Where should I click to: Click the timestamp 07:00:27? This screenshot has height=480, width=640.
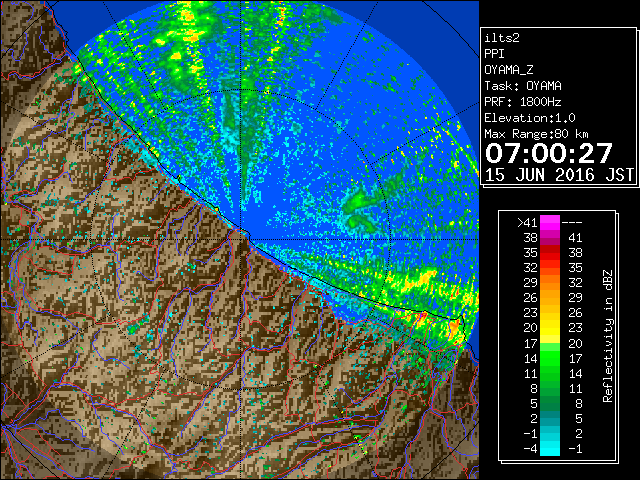coord(549,153)
